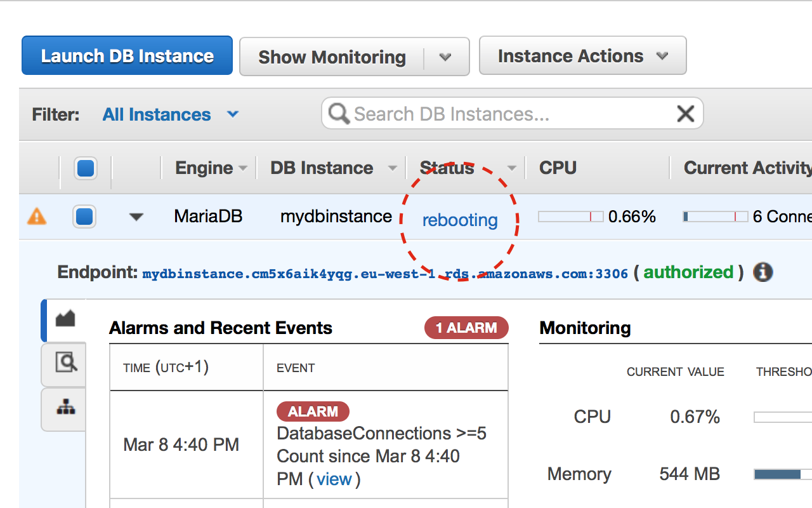Open the Show Monitoring dropdown arrow

point(446,57)
